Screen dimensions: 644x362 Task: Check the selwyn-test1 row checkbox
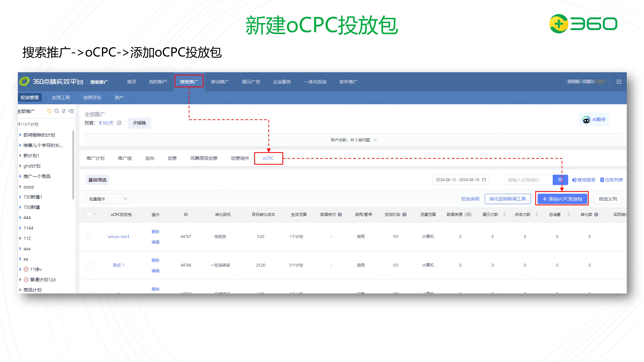89,237
